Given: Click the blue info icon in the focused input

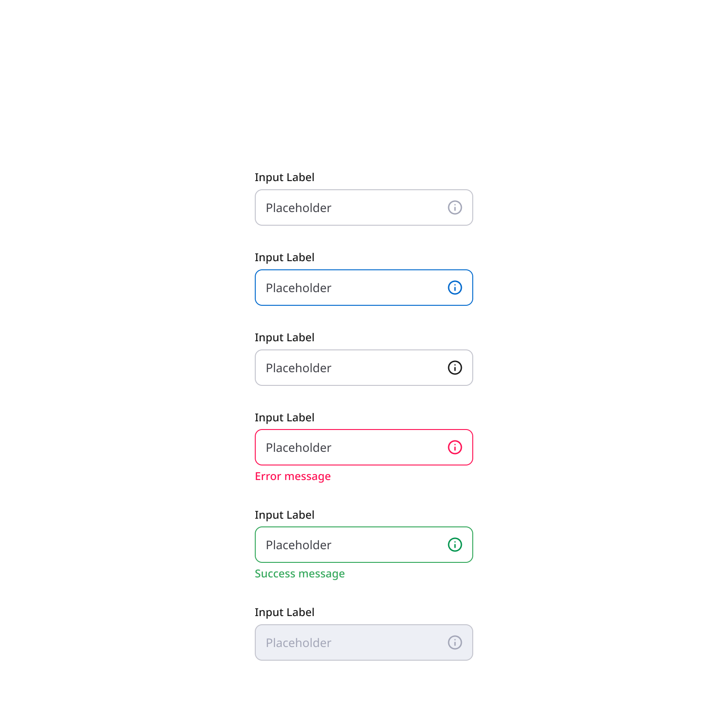Looking at the screenshot, I should click(454, 288).
